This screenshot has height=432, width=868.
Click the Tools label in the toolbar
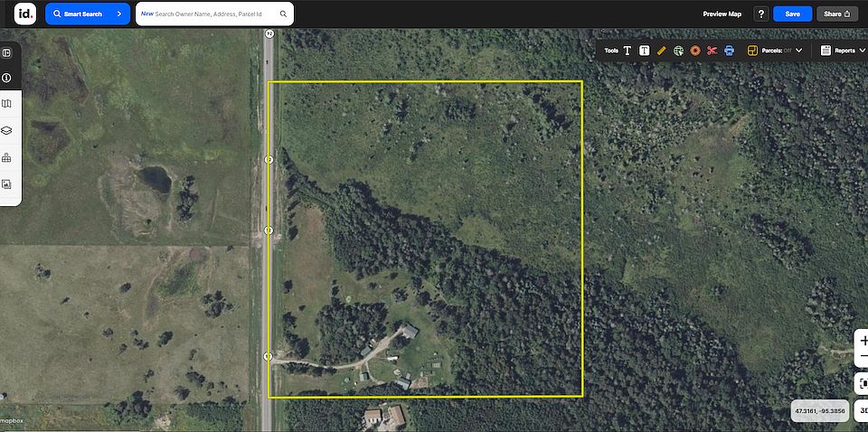[x=611, y=51]
